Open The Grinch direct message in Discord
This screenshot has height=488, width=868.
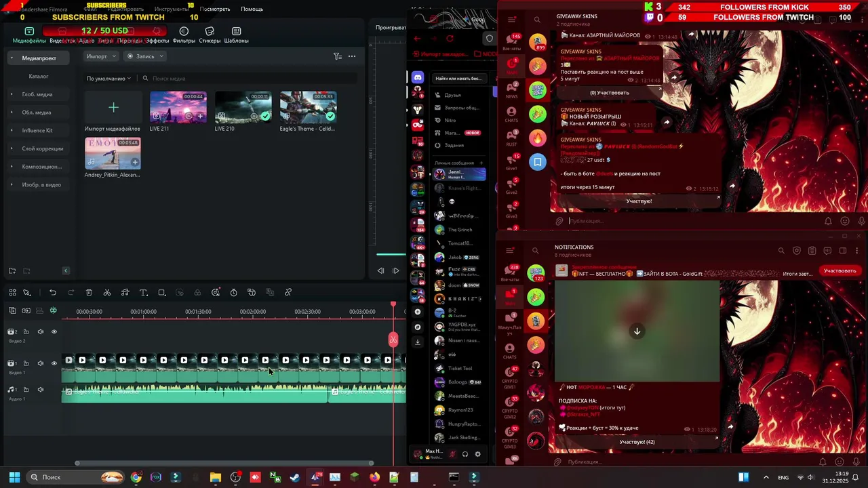click(x=459, y=230)
